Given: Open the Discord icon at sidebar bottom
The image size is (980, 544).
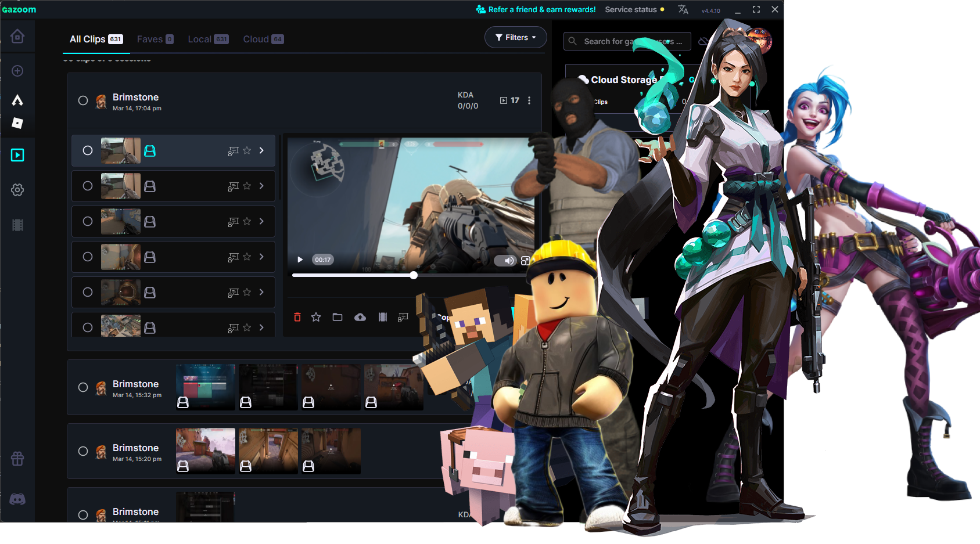Looking at the screenshot, I should (17, 498).
